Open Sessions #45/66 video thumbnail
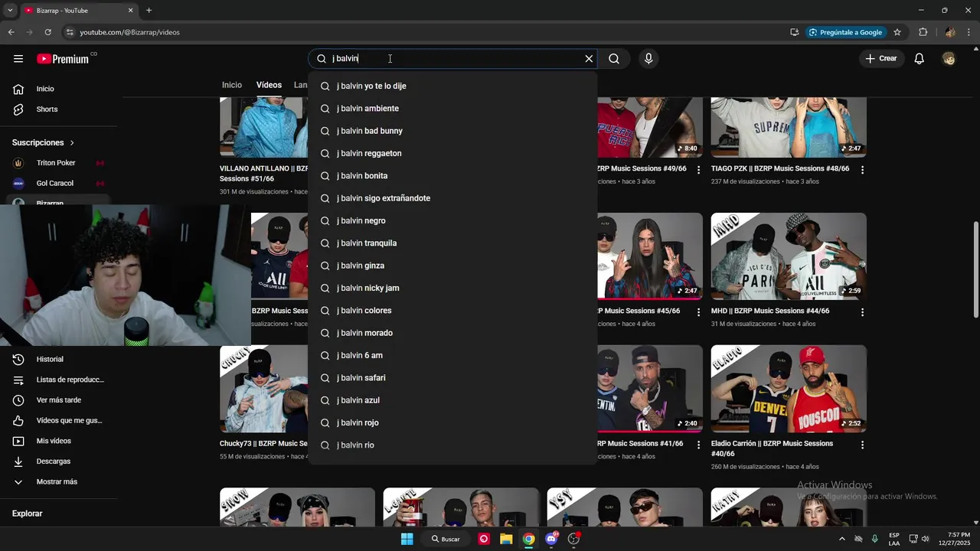The image size is (980, 551). click(650, 256)
